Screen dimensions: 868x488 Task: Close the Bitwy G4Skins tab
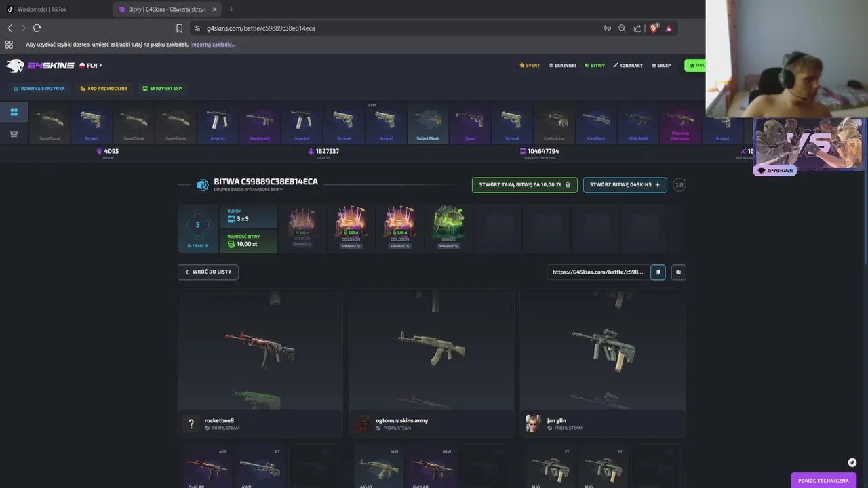(215, 9)
